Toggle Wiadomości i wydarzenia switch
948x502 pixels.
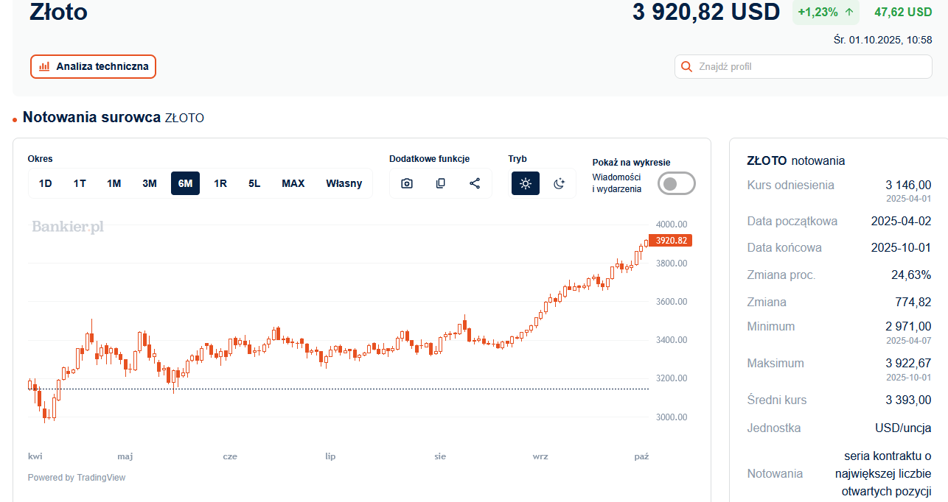676,183
